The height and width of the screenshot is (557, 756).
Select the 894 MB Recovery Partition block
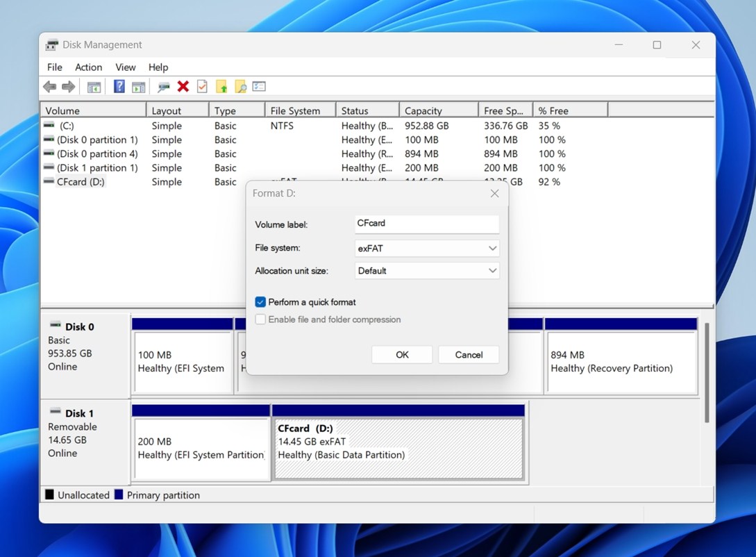(621, 361)
